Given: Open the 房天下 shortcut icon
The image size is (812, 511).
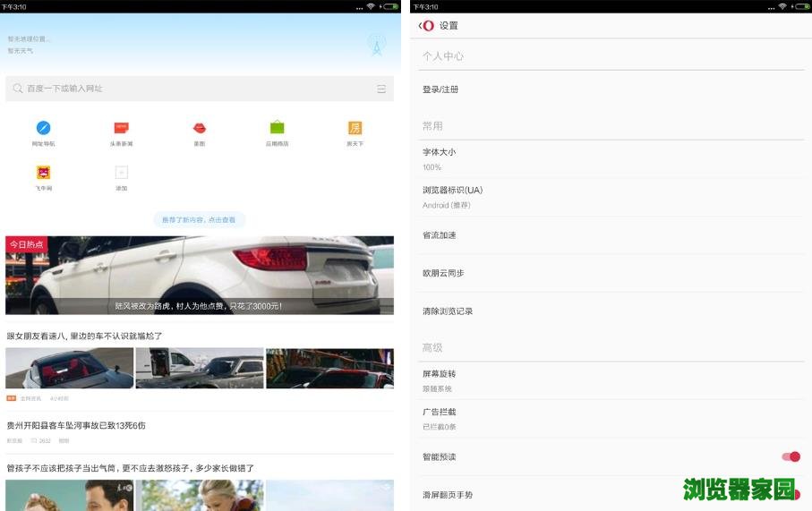Looking at the screenshot, I should (355, 128).
